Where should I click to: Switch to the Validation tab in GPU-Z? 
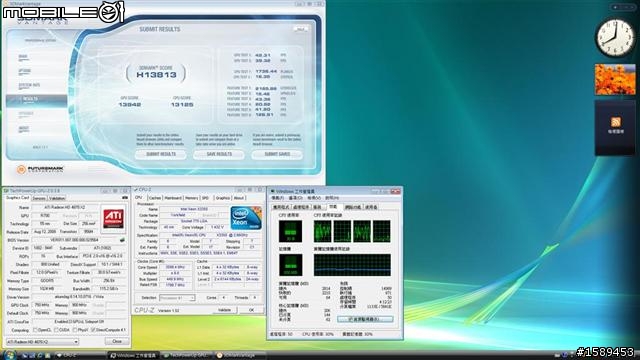(57, 198)
